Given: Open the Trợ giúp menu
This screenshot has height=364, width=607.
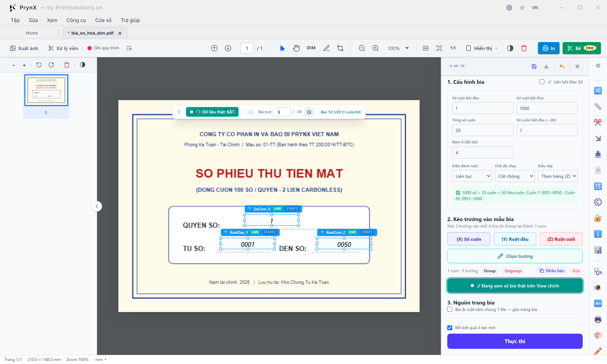Looking at the screenshot, I should coord(130,20).
